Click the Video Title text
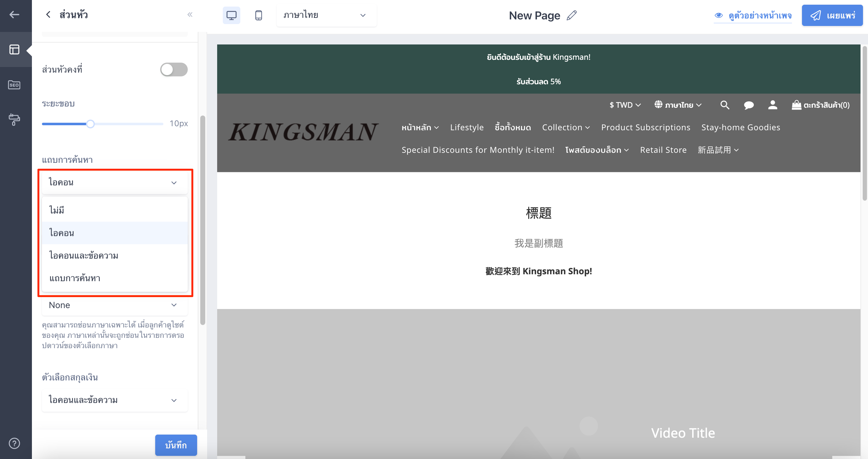The height and width of the screenshot is (459, 868). click(683, 433)
